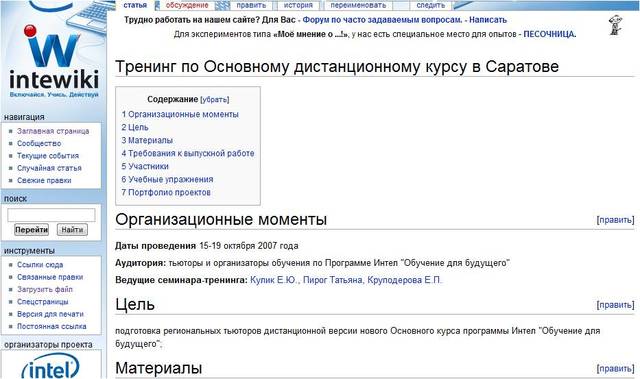Jump to 3 Материалы in contents
Image resolution: width=640 pixels, height=379 pixels.
147,140
